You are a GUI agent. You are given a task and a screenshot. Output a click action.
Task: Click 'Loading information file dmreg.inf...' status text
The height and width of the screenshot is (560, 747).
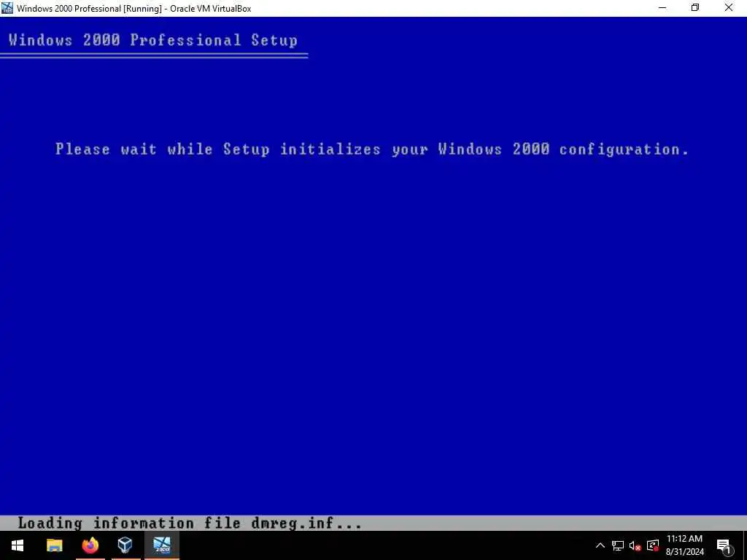click(190, 524)
